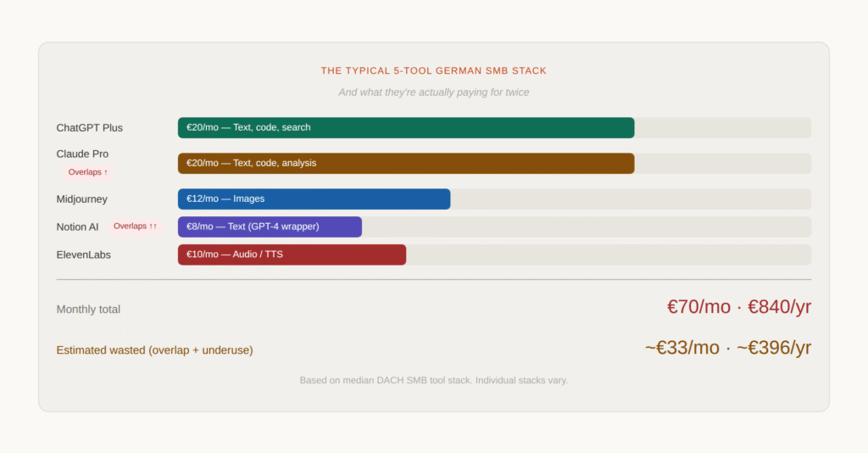Click the chart title about German SMB stack
The width and height of the screenshot is (868, 453).
tap(434, 70)
